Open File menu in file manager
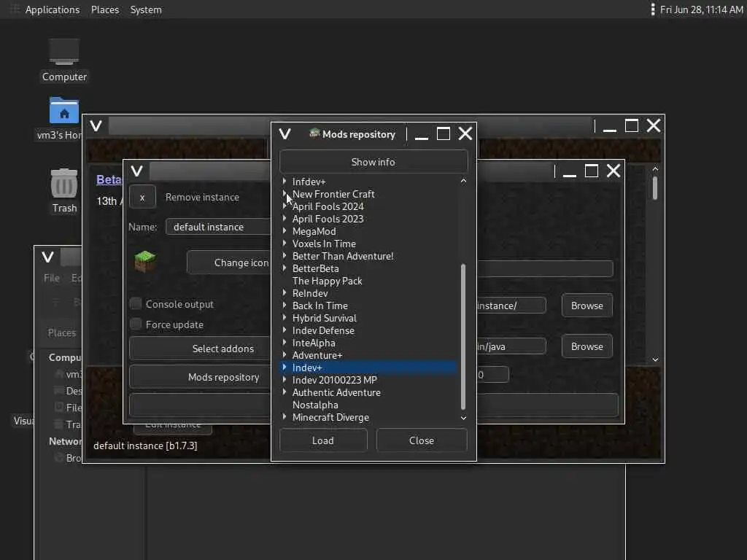Image resolution: width=747 pixels, height=560 pixels. pos(52,278)
